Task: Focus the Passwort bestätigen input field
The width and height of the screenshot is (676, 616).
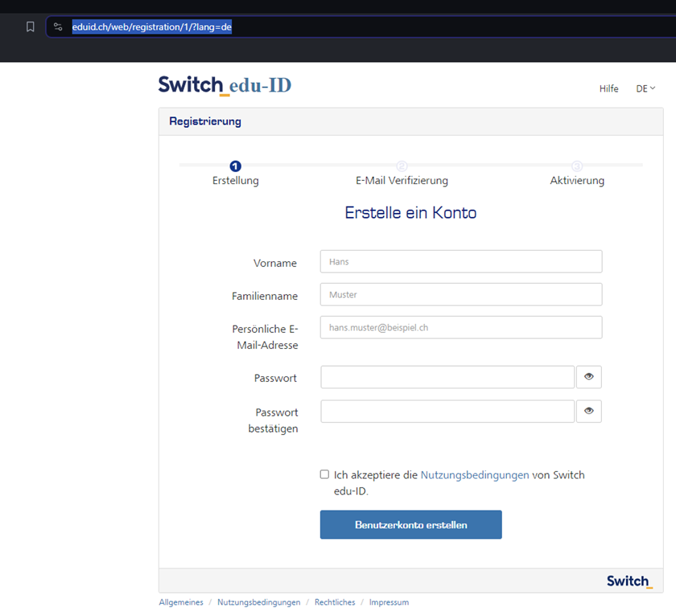Action: point(447,411)
